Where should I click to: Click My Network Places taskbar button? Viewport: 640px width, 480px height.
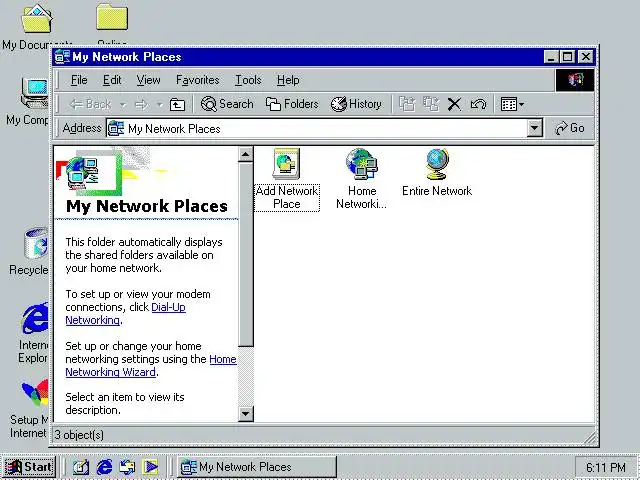tap(257, 467)
